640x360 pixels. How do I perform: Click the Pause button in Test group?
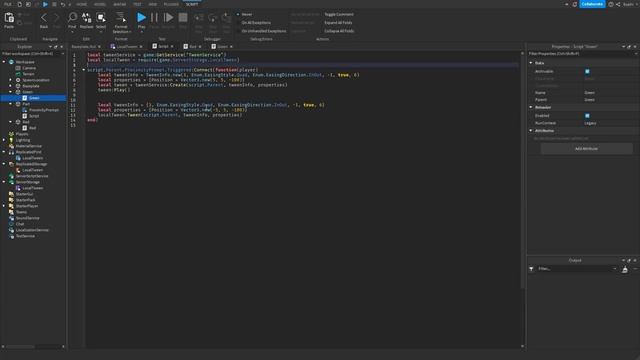[154, 17]
